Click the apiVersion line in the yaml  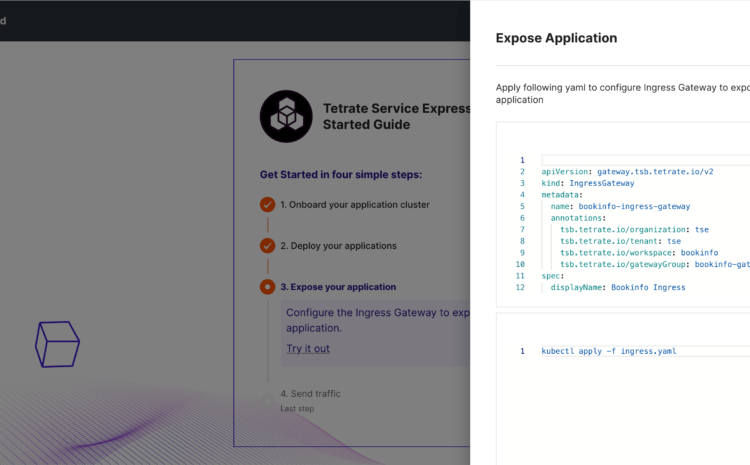(627, 171)
